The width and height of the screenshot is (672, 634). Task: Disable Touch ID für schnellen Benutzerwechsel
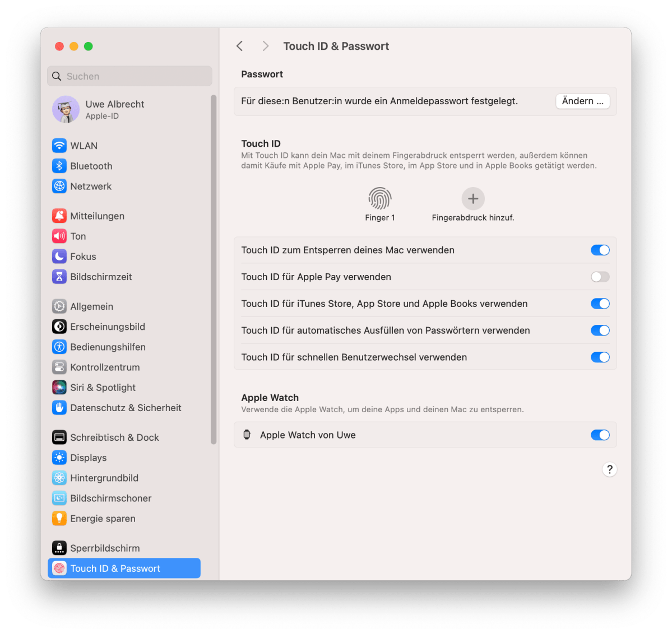tap(600, 357)
